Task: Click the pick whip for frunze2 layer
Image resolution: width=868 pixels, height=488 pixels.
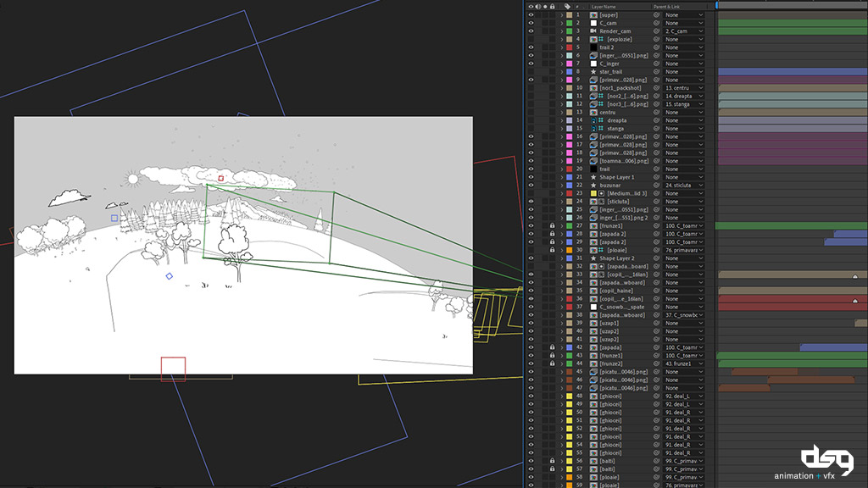Action: coord(657,363)
